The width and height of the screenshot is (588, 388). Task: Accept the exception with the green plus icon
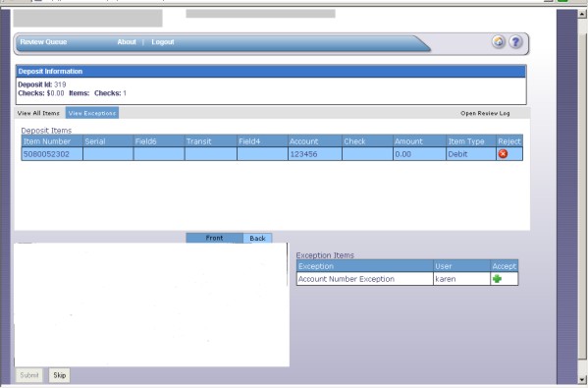[x=498, y=279]
